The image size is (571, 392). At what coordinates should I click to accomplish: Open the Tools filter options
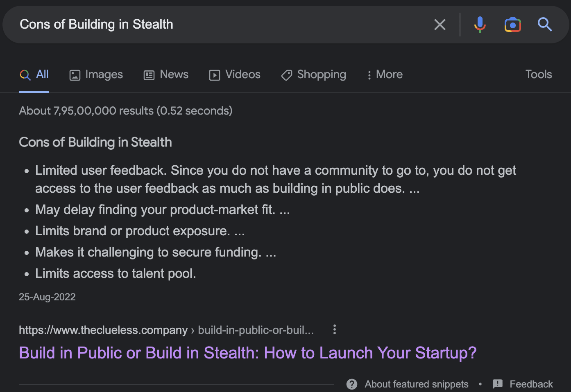538,74
